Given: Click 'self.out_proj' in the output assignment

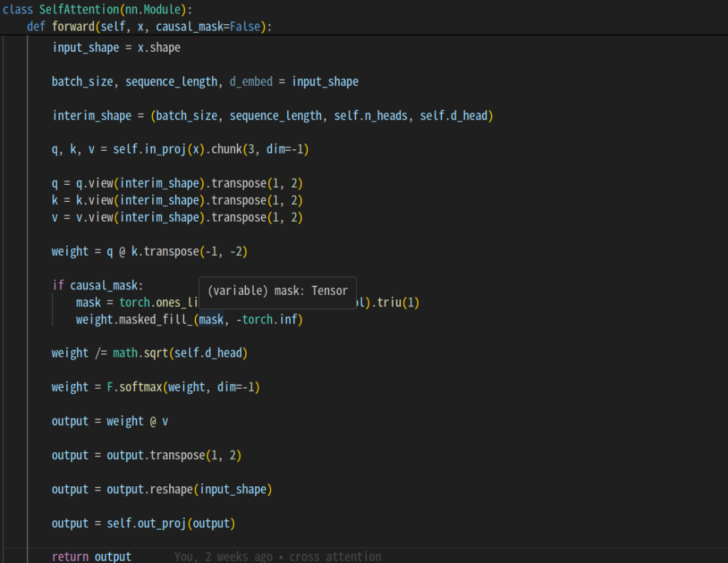Looking at the screenshot, I should [146, 524].
